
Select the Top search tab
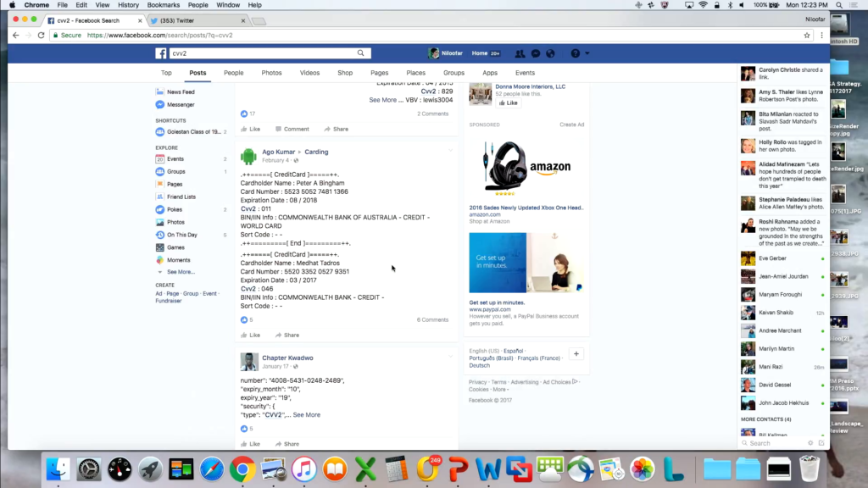pyautogui.click(x=166, y=73)
